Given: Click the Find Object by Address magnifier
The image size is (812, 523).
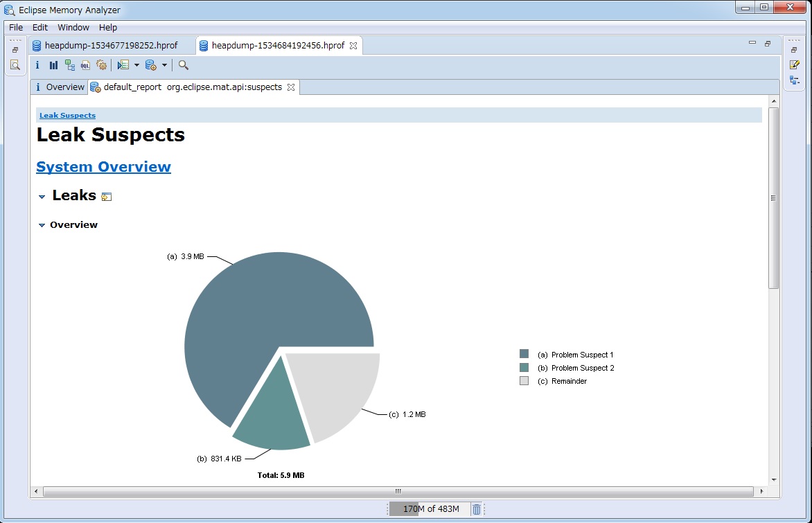Looking at the screenshot, I should (183, 65).
